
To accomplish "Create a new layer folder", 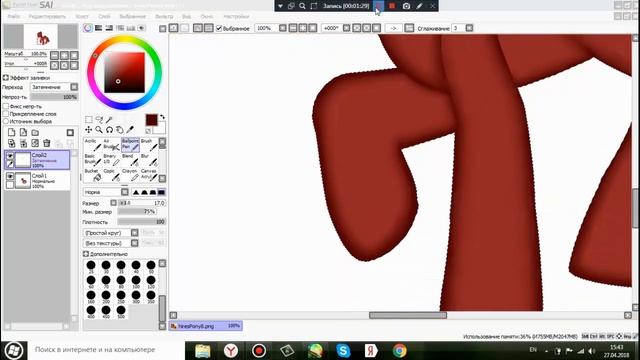I will (35, 132).
